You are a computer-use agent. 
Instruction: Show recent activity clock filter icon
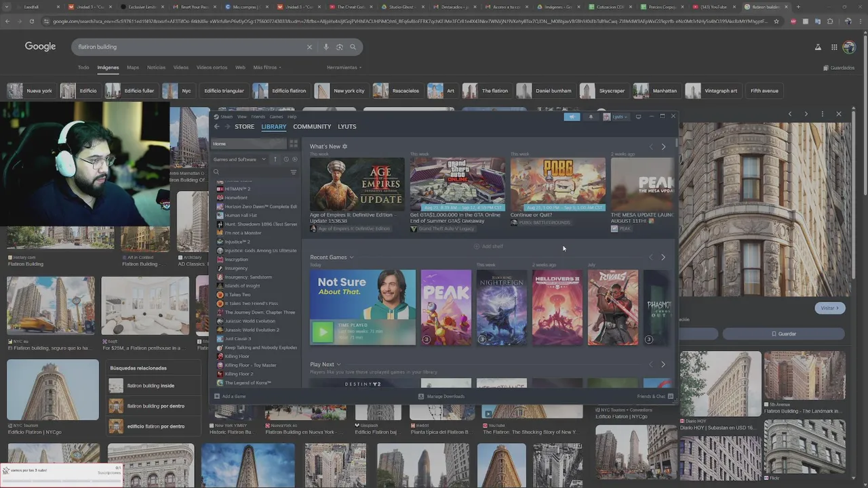(x=285, y=159)
